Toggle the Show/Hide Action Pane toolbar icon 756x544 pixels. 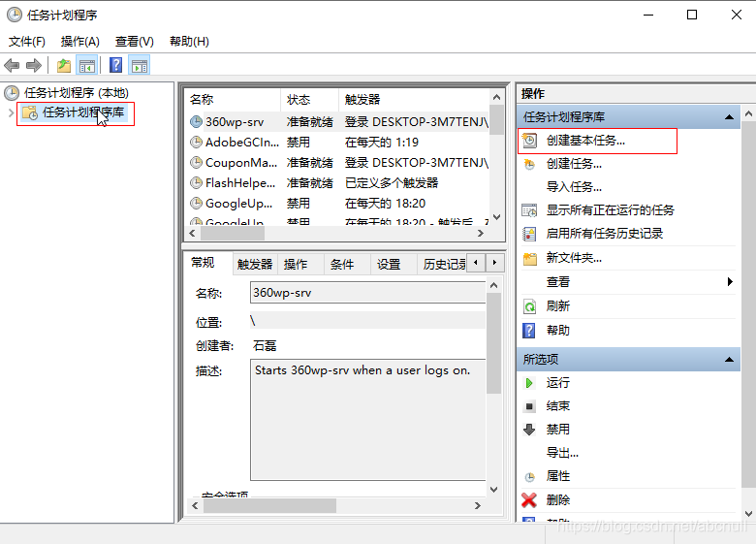pos(140,65)
